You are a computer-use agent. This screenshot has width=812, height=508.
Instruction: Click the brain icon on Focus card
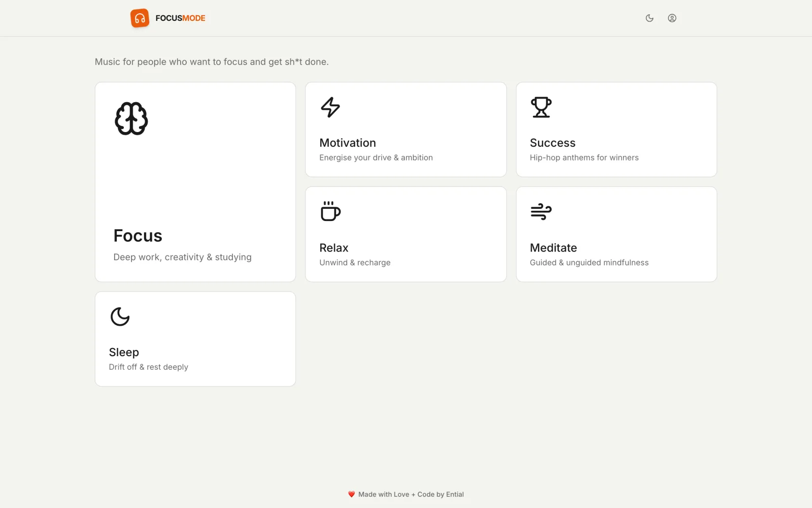pos(131,118)
